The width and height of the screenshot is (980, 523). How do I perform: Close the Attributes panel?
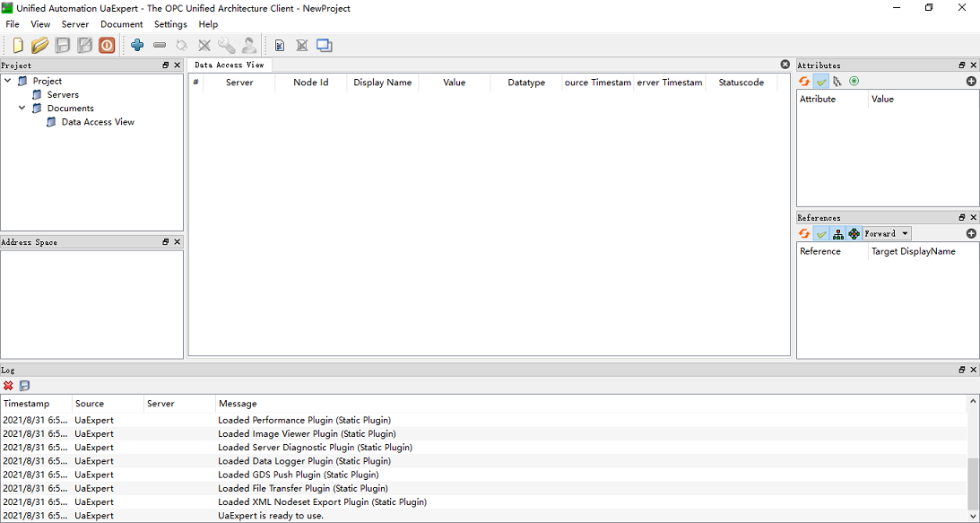(x=974, y=65)
